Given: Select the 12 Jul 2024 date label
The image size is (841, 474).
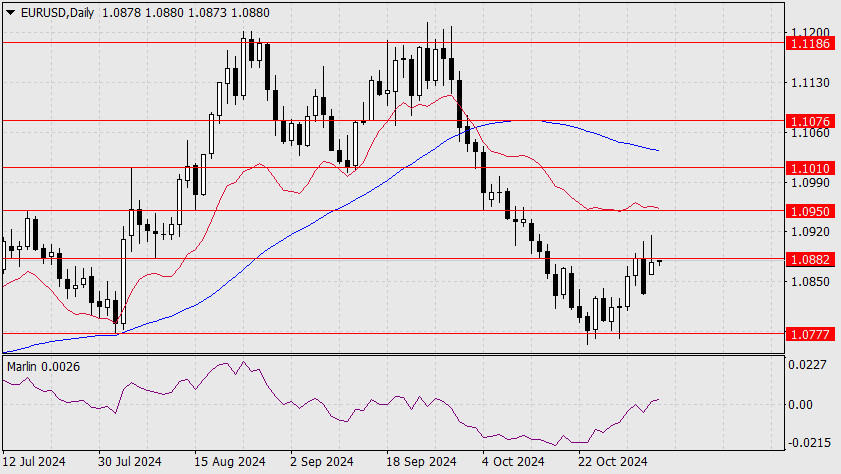Looking at the screenshot, I should click(x=35, y=462).
